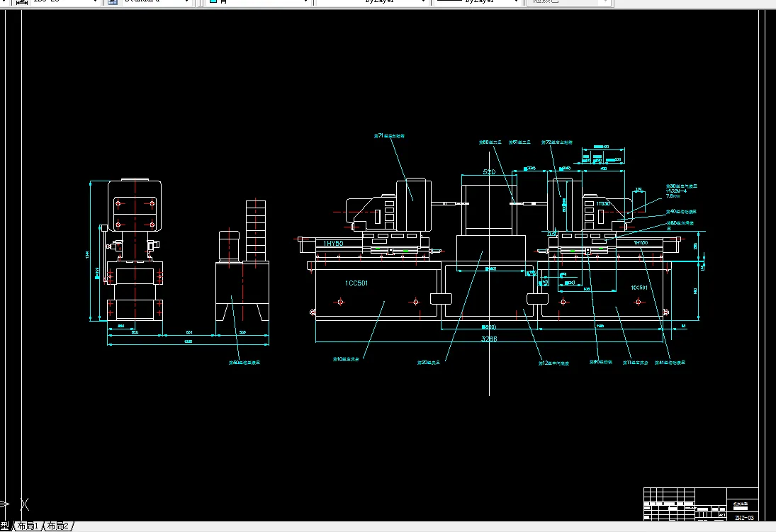Select the 第60 leader annotation text
Image resolution: width=776 pixels, height=532 pixels.
[490, 142]
